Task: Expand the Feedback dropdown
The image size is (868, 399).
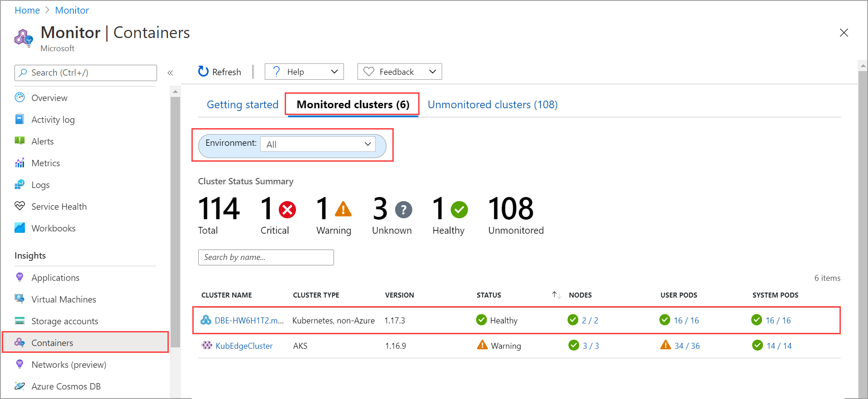Action: tap(400, 72)
